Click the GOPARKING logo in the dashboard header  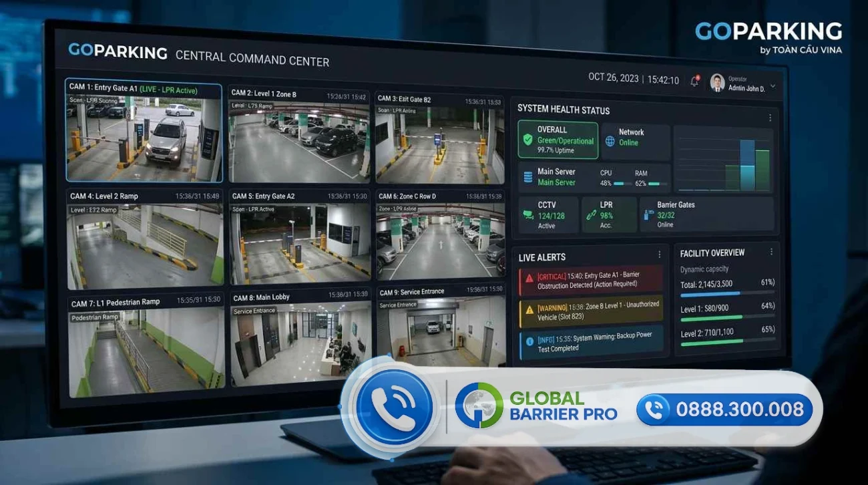pyautogui.click(x=118, y=52)
